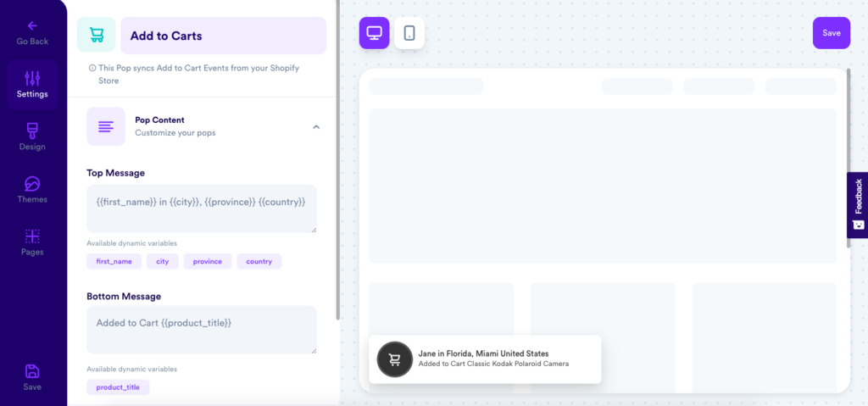Click the settings panel vertical scrollbar
Screen dimensions: 868x406
(x=337, y=159)
